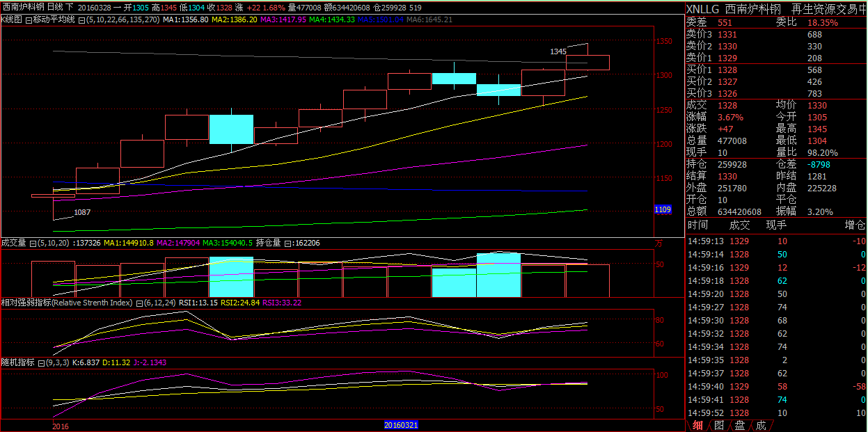Open the 图 tab at bottom right
Screen dimensions: 868x432
(719, 425)
